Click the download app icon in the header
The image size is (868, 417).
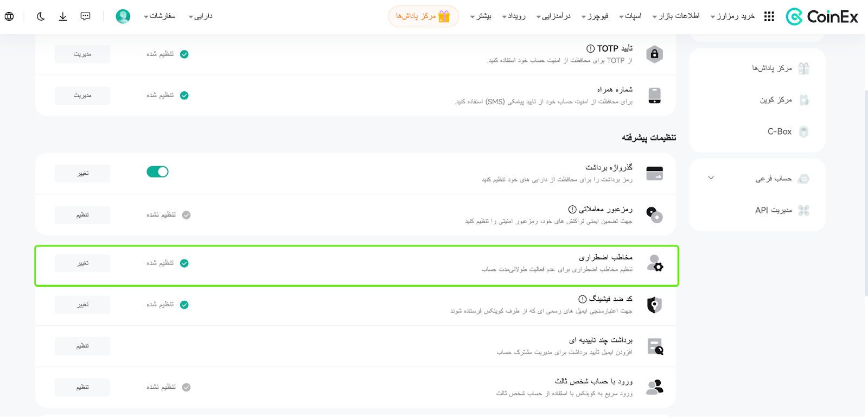click(63, 16)
